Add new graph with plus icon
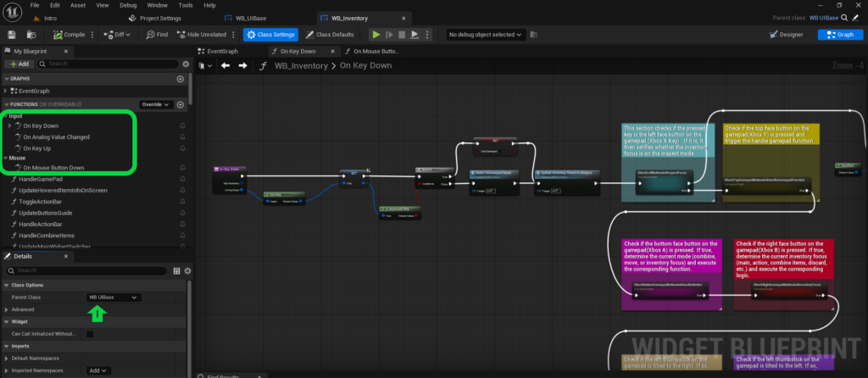The height and width of the screenshot is (378, 868). pos(180,79)
